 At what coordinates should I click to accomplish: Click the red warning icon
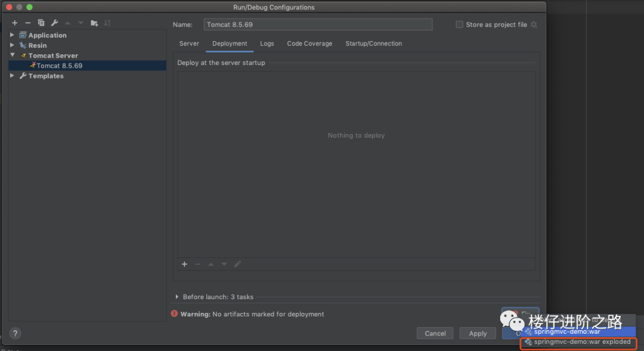174,313
